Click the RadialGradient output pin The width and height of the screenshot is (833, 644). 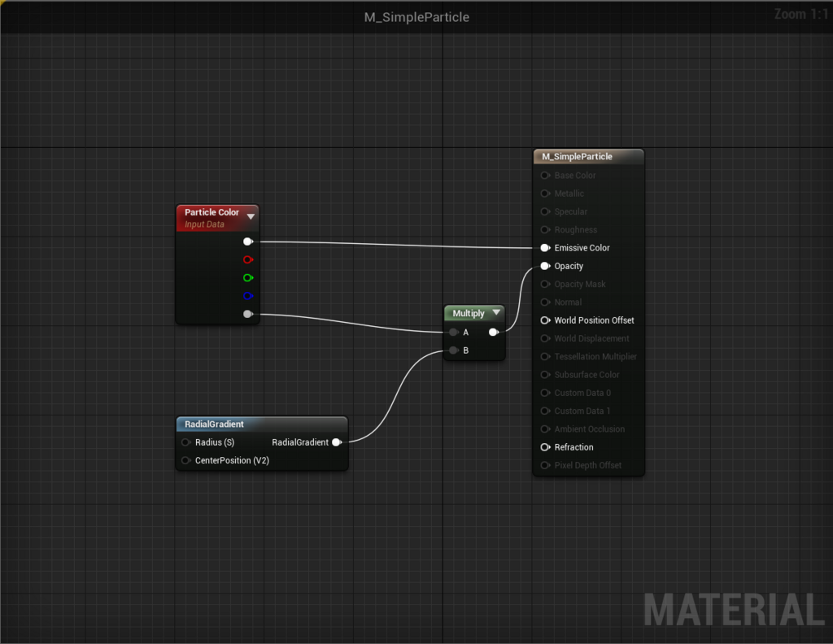click(337, 442)
